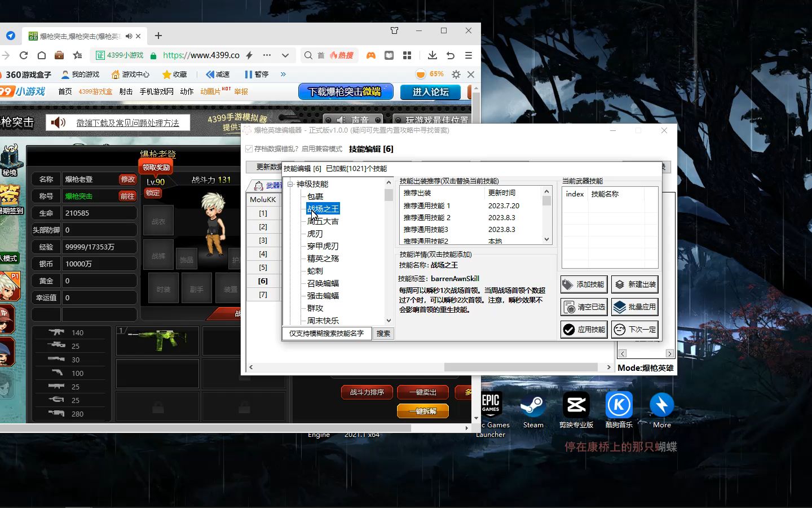Collapse the 神级技能 tree node

(x=290, y=184)
